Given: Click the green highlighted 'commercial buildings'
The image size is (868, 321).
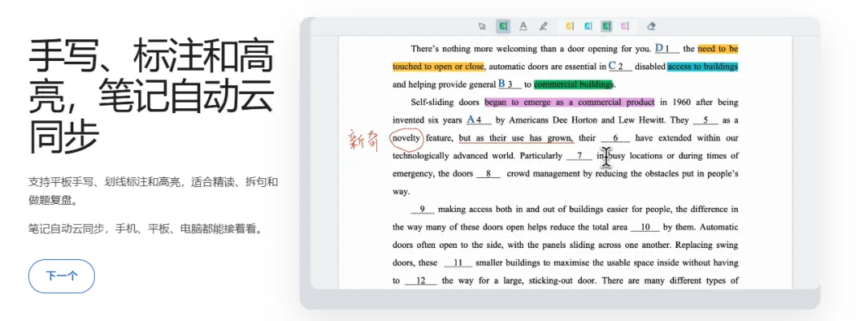Looking at the screenshot, I should coord(574,84).
